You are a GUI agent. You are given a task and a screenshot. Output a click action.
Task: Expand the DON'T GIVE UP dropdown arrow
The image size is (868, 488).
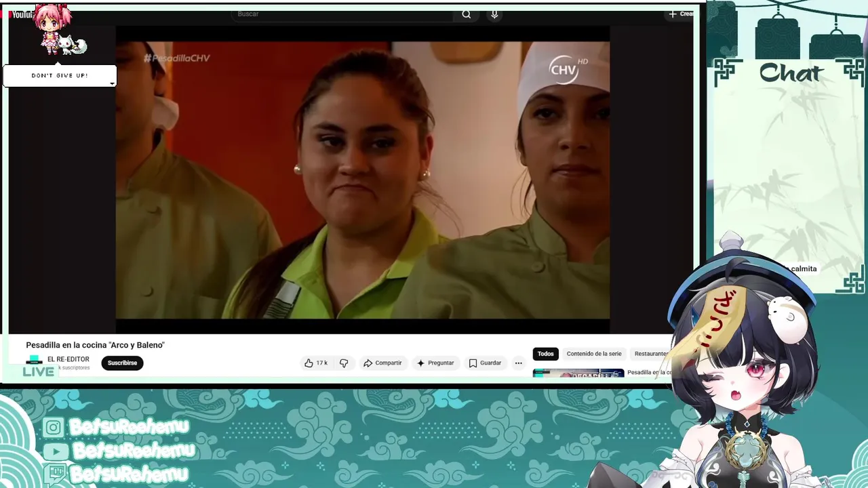112,83
